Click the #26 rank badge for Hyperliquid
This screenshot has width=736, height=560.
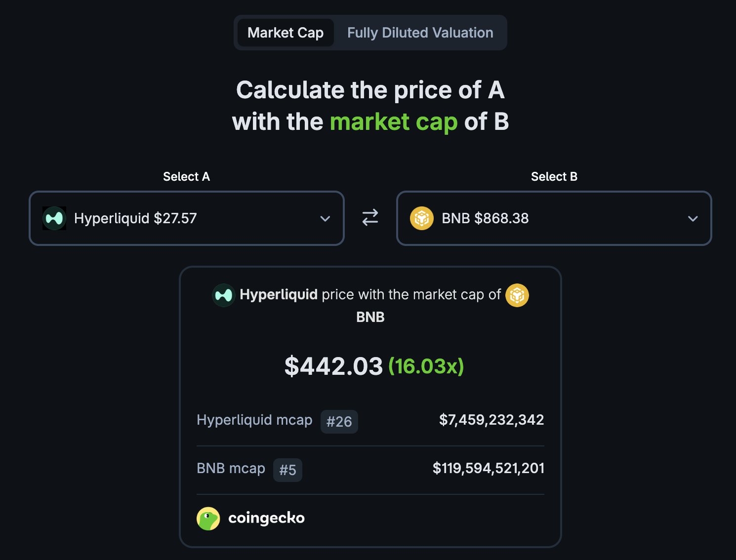(x=339, y=422)
